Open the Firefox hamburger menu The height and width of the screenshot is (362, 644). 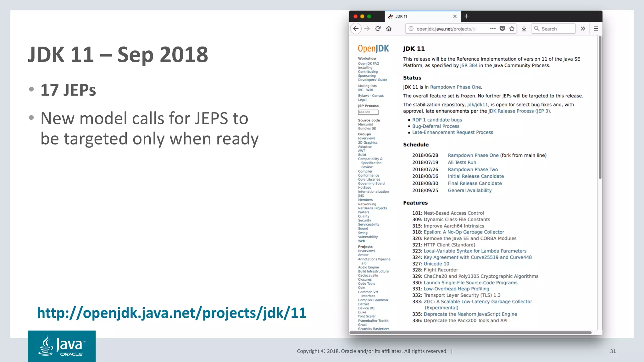(596, 29)
